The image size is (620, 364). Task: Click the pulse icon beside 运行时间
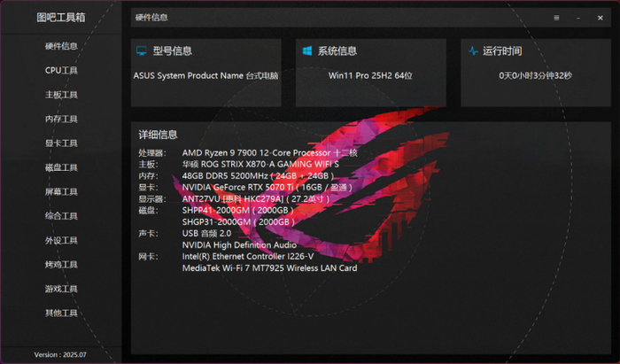click(x=473, y=50)
